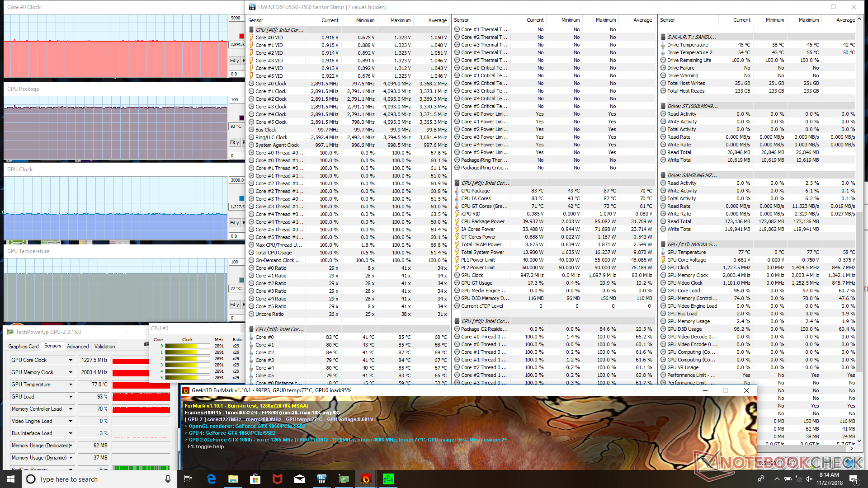Launch McAfee from the taskbar
The image size is (868, 488).
(x=278, y=479)
